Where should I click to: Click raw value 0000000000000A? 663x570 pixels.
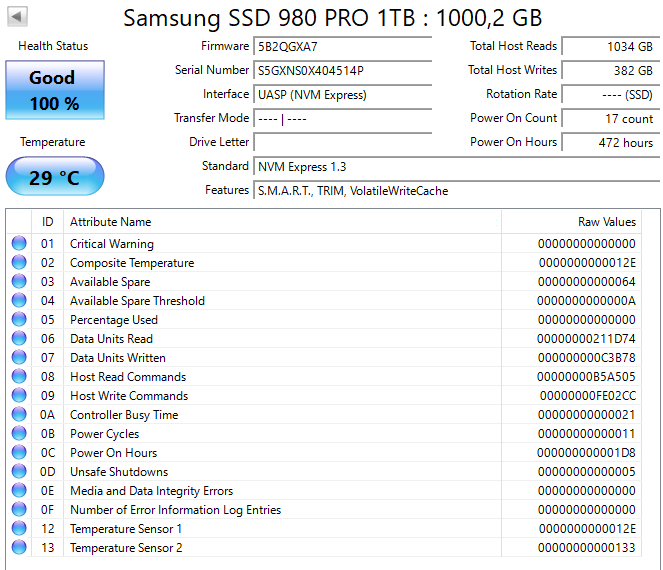click(586, 301)
